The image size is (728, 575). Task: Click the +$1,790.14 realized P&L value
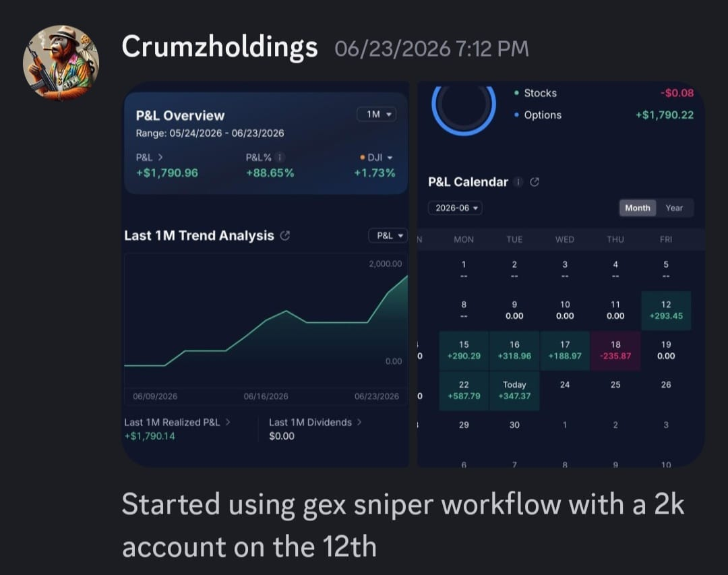click(x=150, y=436)
